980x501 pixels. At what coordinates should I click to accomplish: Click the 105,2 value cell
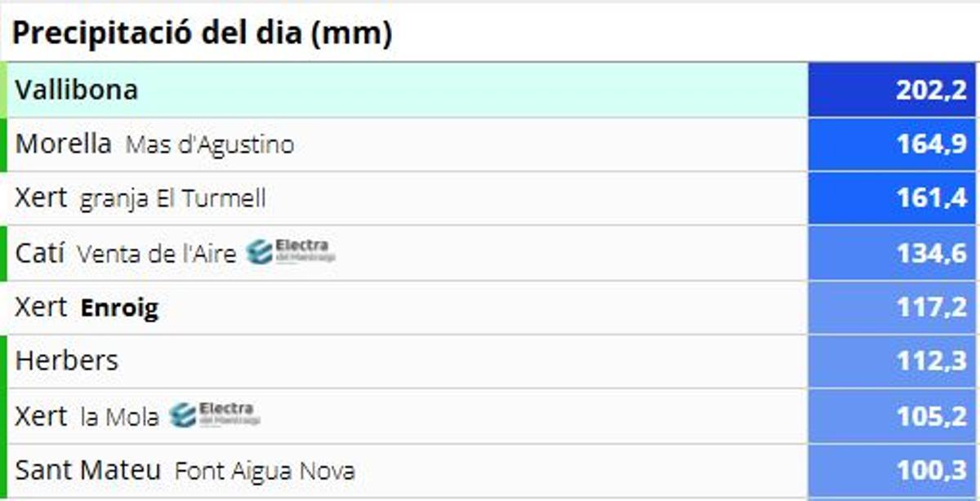pos(893,416)
